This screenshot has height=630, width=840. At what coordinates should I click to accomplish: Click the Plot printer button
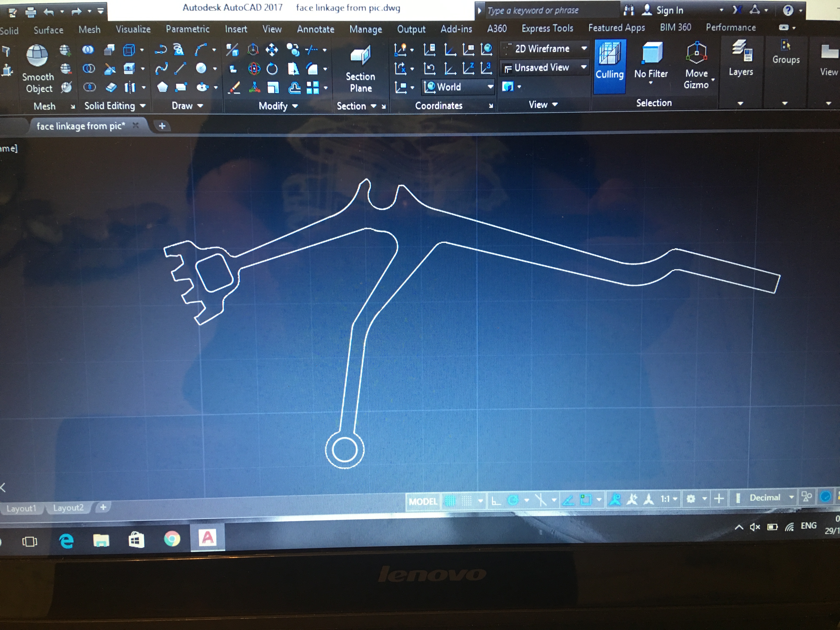(x=31, y=12)
